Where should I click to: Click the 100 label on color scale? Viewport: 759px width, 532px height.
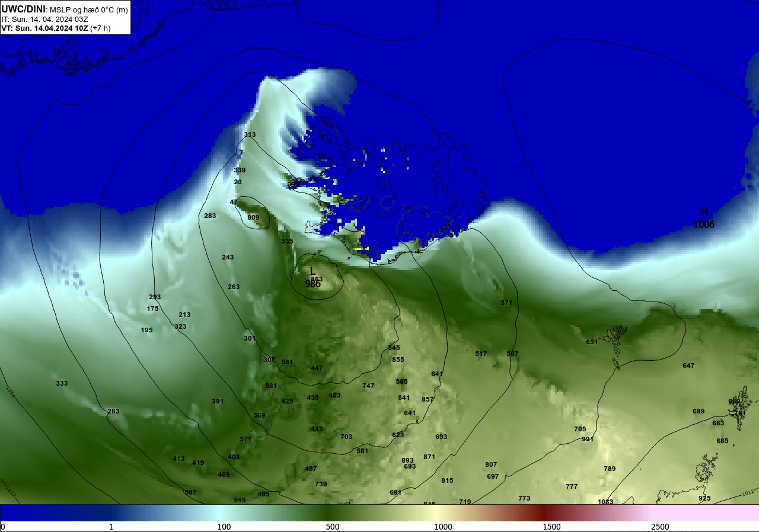[224, 527]
